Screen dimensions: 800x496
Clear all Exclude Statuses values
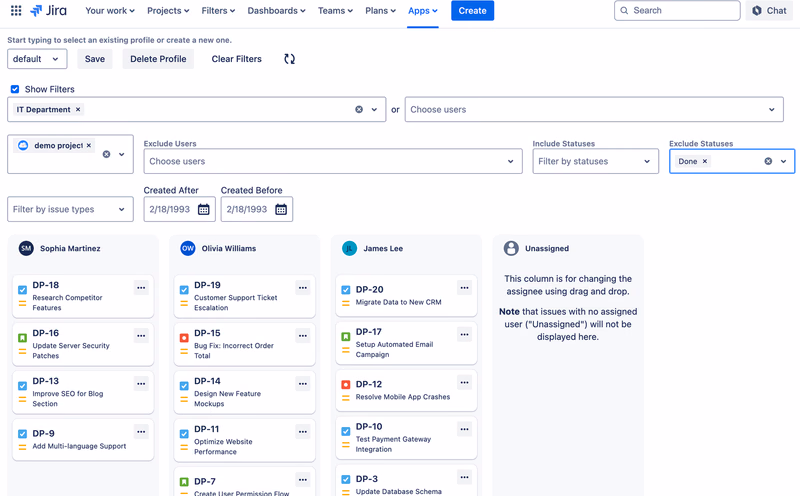pyautogui.click(x=768, y=161)
